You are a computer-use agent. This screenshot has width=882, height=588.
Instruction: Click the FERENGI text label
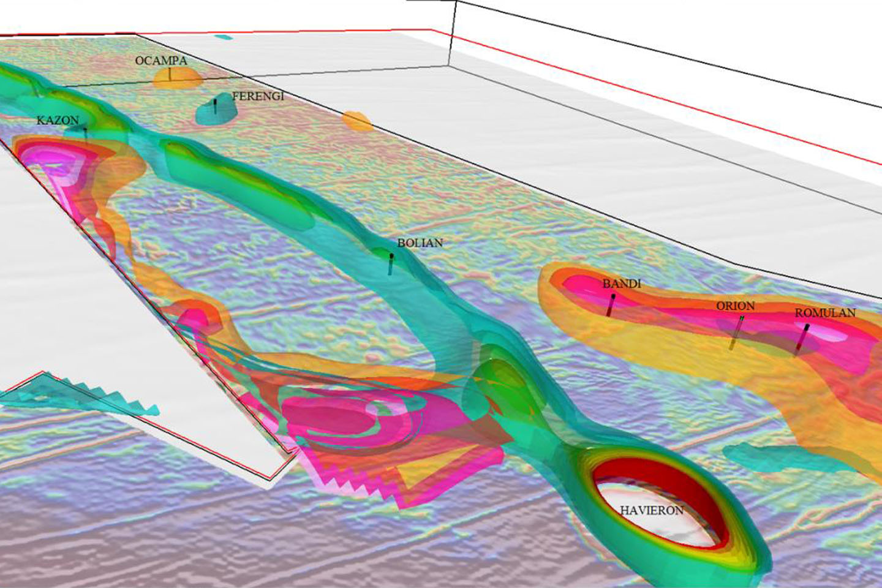click(x=258, y=96)
